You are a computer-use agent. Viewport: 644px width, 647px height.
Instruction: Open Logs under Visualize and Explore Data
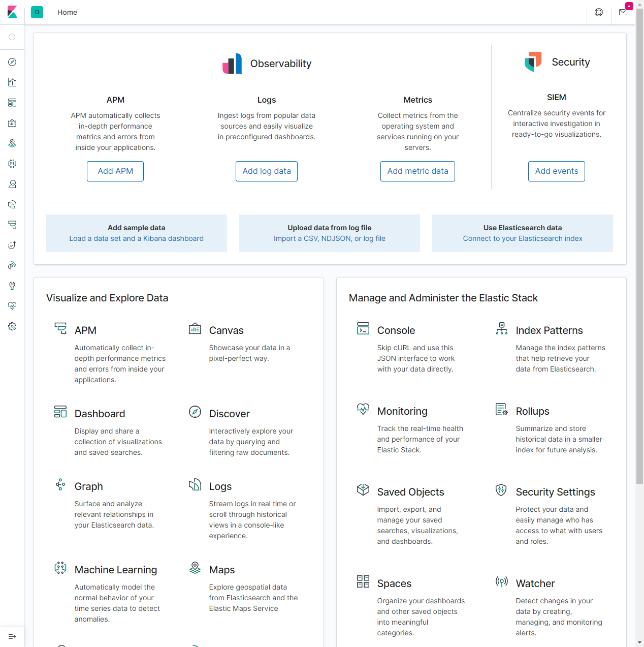[246, 509]
